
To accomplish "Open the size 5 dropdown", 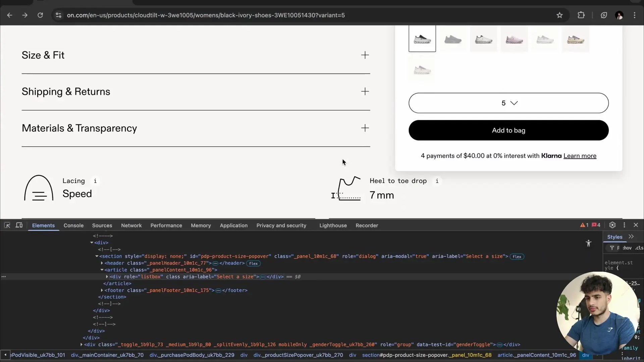I will (x=508, y=103).
